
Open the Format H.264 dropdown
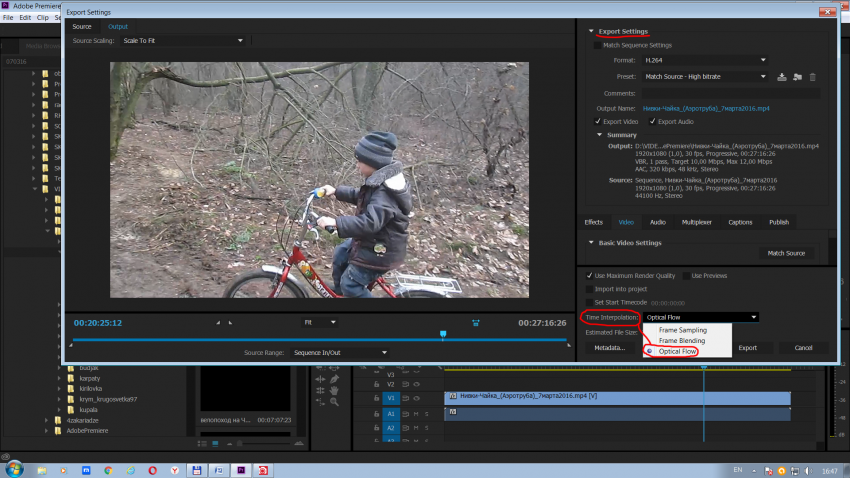click(x=705, y=60)
